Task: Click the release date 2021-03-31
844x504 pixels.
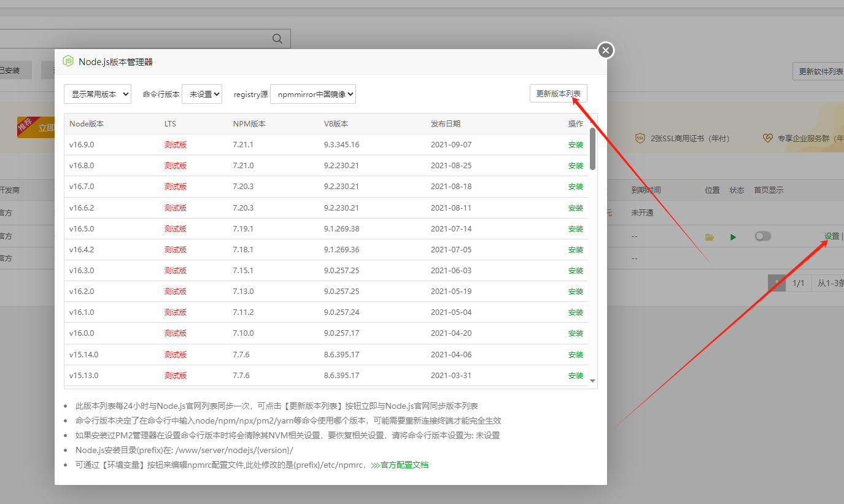Action: coord(451,376)
